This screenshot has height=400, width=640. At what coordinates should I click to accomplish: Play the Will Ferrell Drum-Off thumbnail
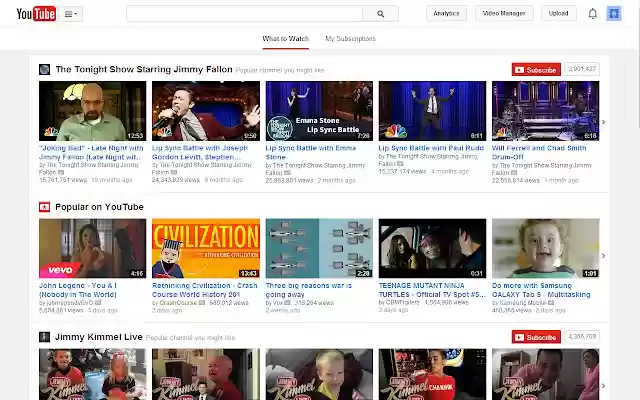tap(545, 111)
